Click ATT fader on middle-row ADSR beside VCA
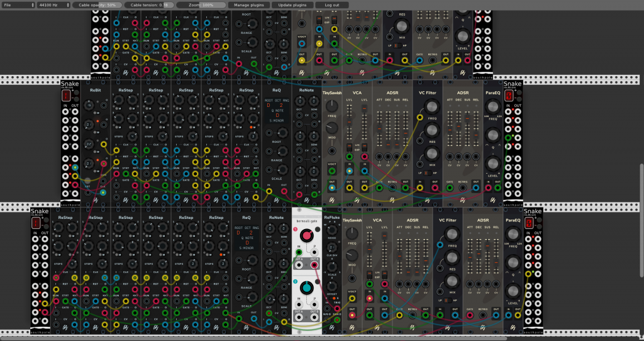 379,130
